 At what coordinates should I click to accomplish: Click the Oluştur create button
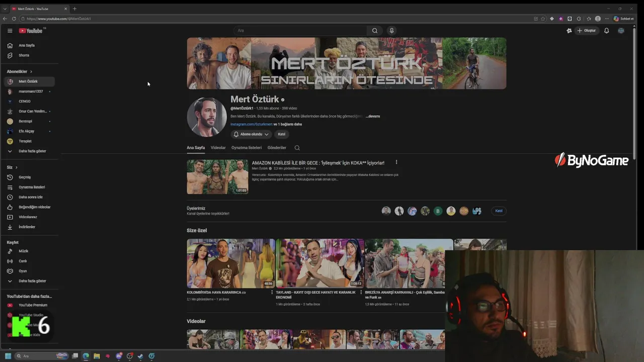pos(587,31)
